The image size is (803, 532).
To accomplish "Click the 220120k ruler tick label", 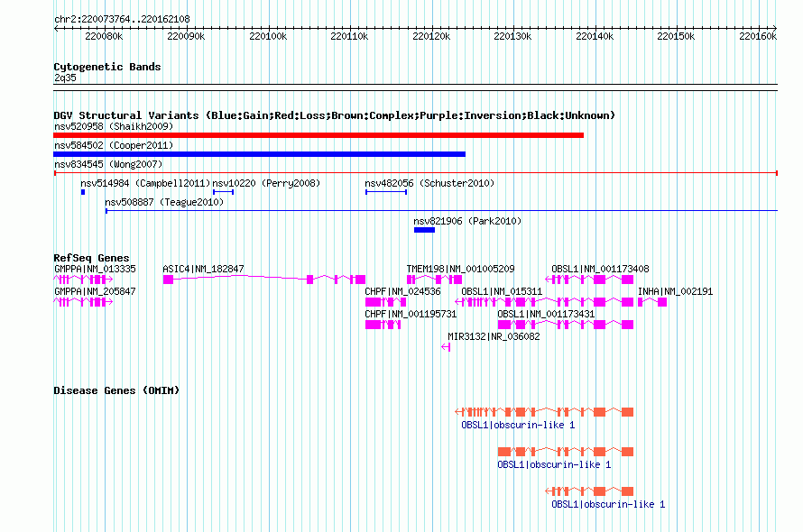I will pyautogui.click(x=431, y=36).
